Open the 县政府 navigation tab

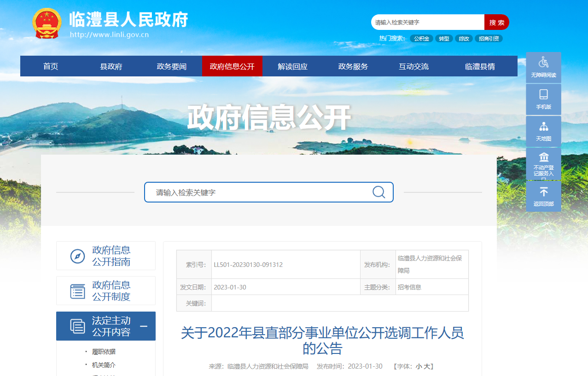pyautogui.click(x=111, y=66)
